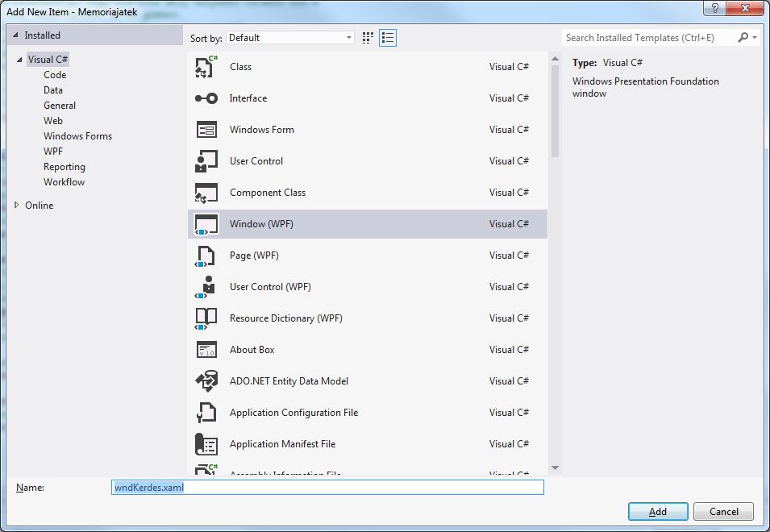This screenshot has height=532, width=770.
Task: Select the Component Class icon
Action: point(206,193)
